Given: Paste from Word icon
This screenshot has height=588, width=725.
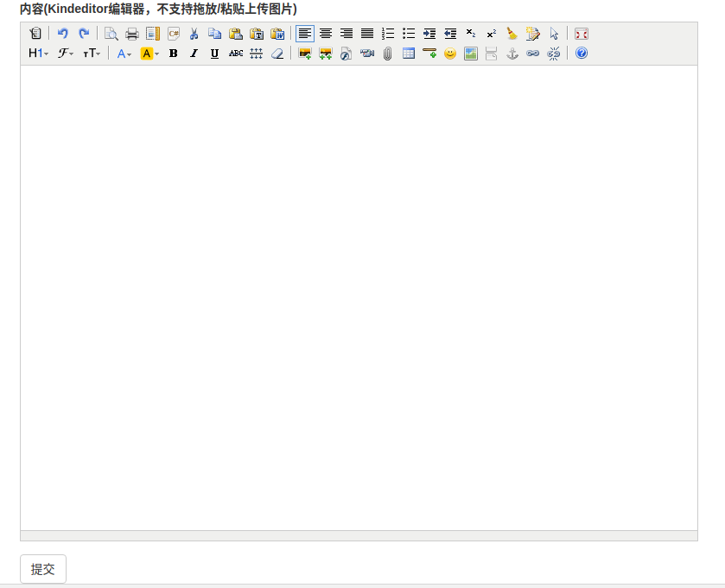Looking at the screenshot, I should tap(277, 34).
